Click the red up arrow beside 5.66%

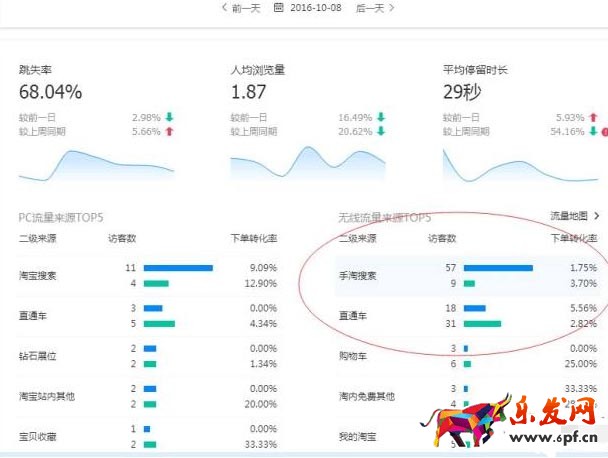(169, 131)
